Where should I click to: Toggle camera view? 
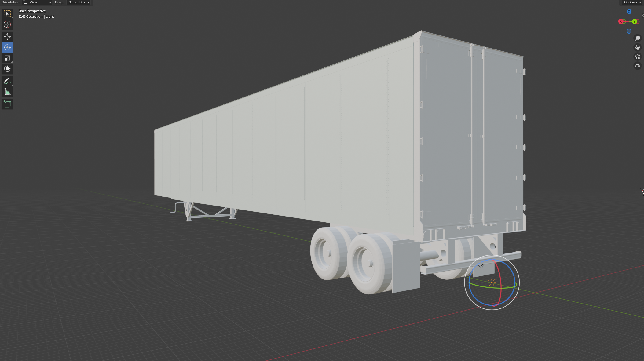(638, 57)
